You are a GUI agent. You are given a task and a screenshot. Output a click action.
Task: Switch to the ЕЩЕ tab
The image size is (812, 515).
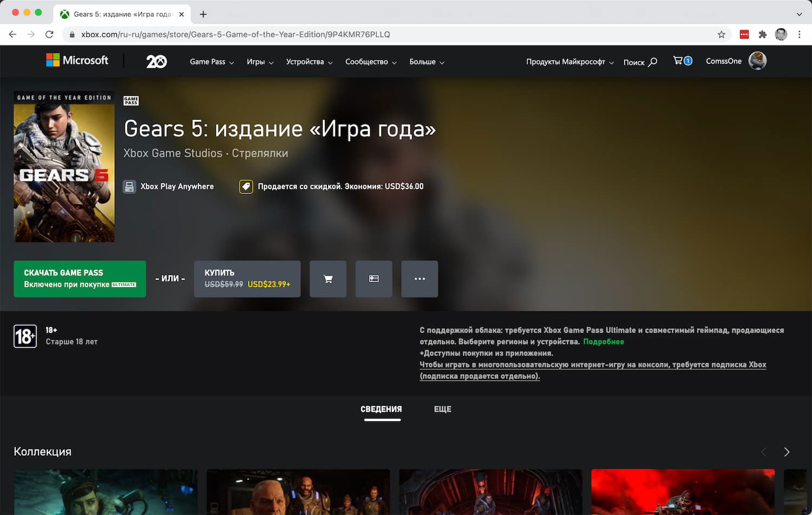(442, 409)
